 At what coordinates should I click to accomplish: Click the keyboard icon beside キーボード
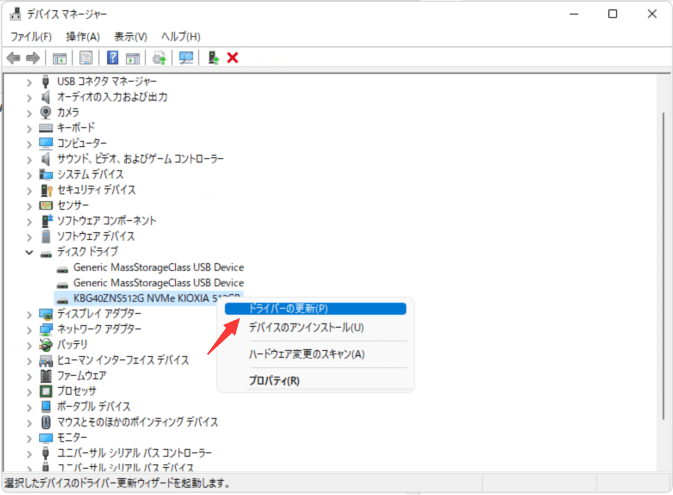click(45, 128)
